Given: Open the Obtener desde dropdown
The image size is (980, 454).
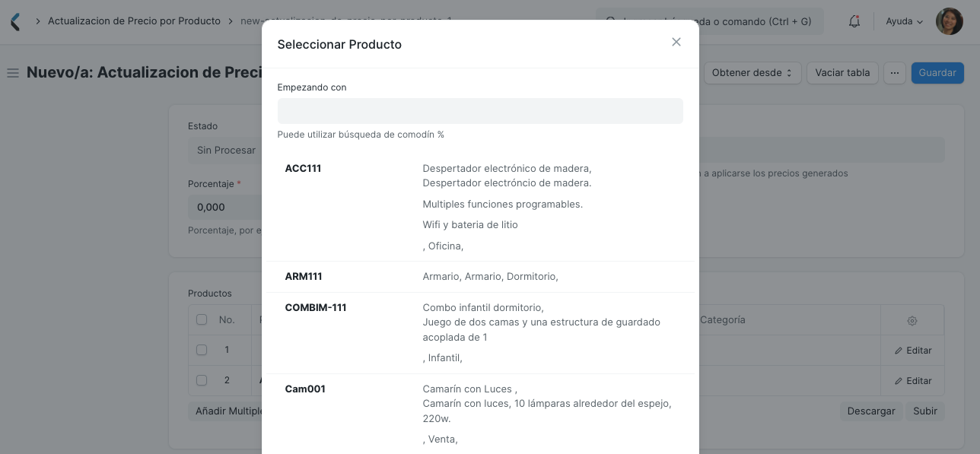Looking at the screenshot, I should (x=752, y=72).
